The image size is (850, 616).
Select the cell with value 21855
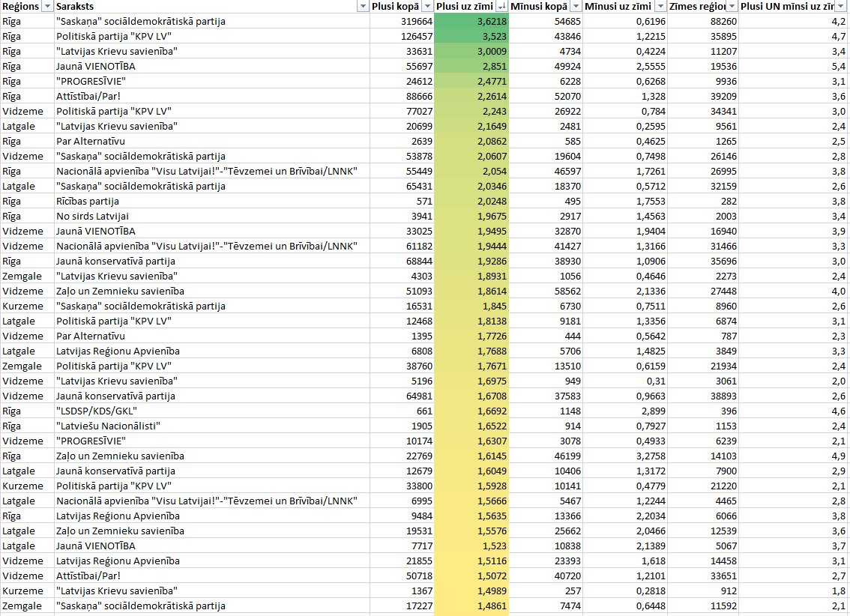tap(403, 561)
